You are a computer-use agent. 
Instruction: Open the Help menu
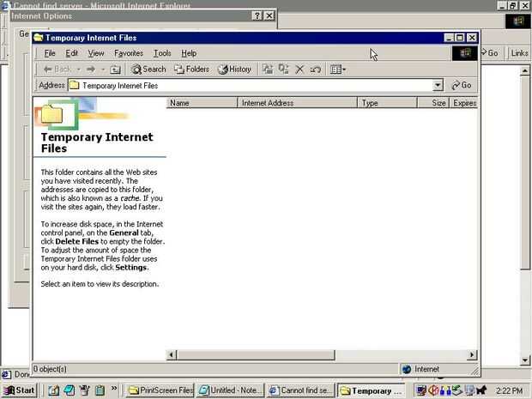(189, 53)
